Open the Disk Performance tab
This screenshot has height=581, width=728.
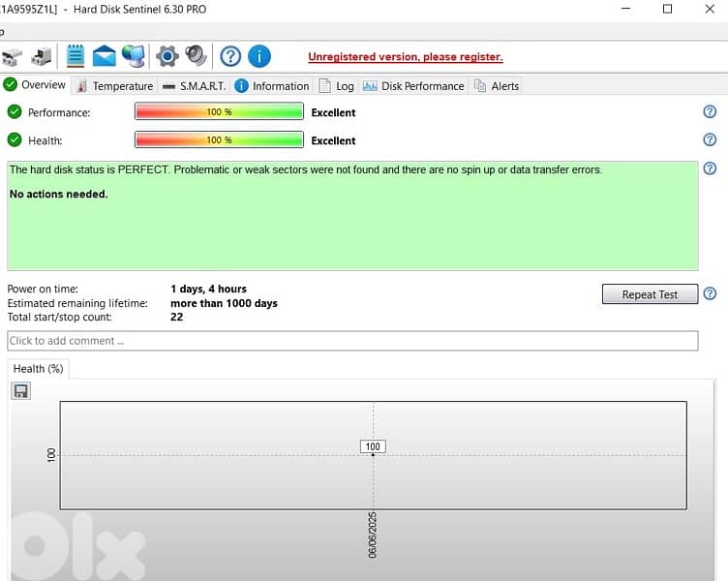pos(413,86)
